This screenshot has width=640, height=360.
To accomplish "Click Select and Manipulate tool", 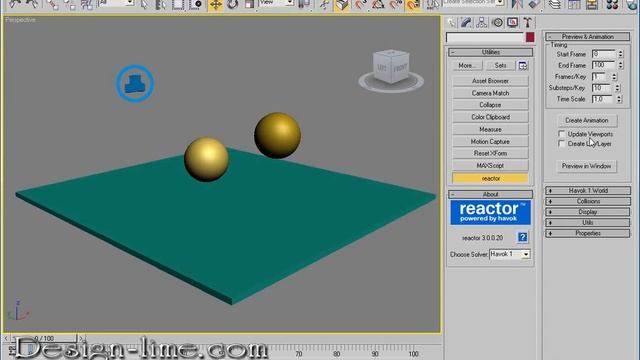I will click(x=324, y=5).
